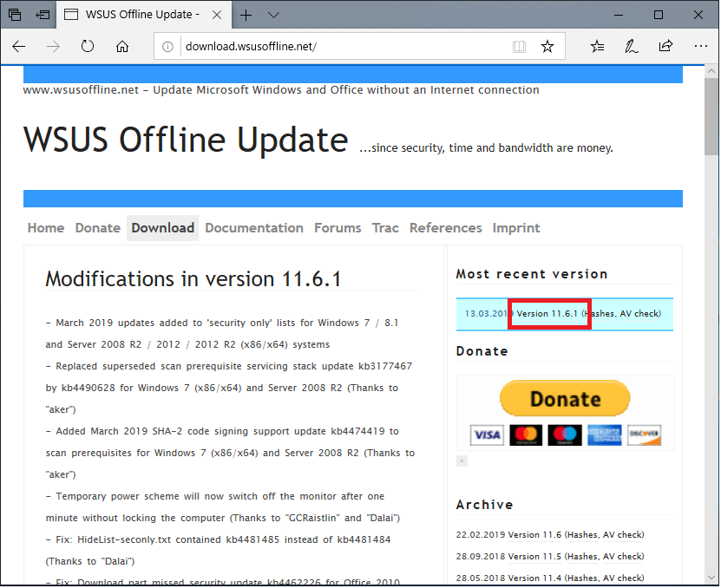Click the browser Back arrow

[x=19, y=47]
